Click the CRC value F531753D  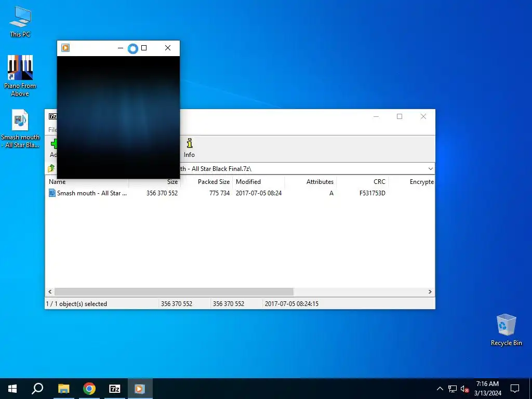(x=372, y=193)
